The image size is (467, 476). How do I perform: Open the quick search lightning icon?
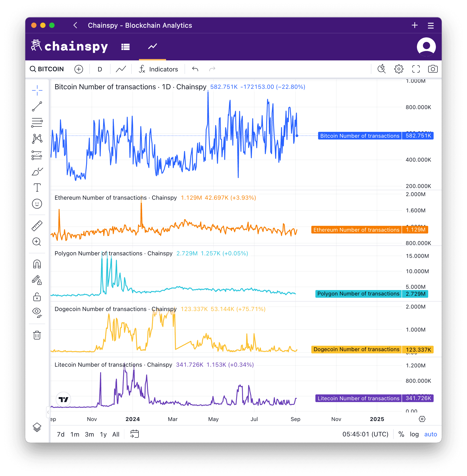(x=382, y=69)
